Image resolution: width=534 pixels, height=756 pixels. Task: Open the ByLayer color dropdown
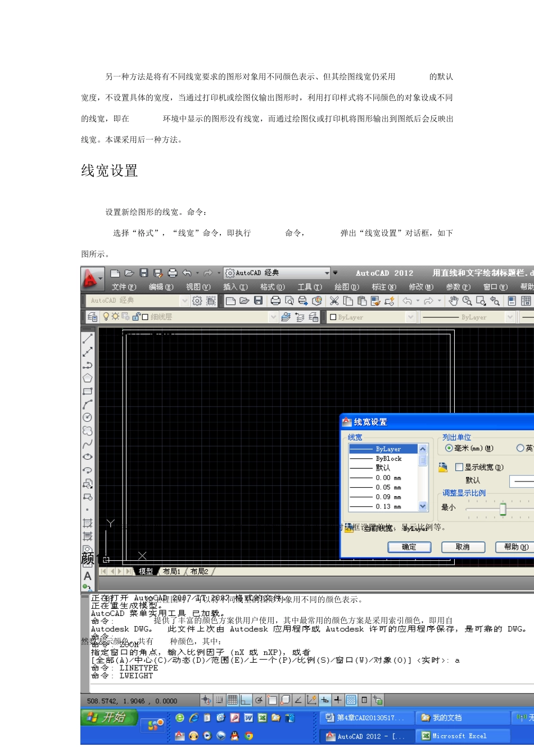click(411, 317)
